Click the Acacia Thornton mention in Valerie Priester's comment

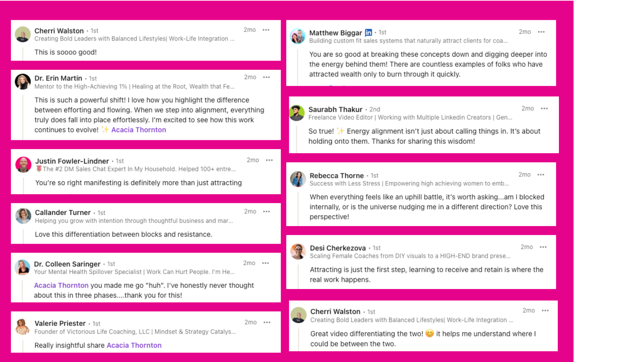134,345
